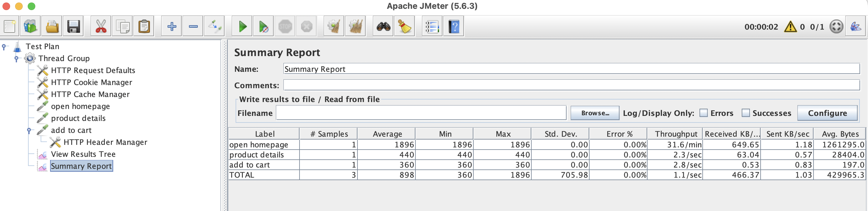868x211 pixels.
Task: Click the Error % column header
Action: [x=618, y=134]
